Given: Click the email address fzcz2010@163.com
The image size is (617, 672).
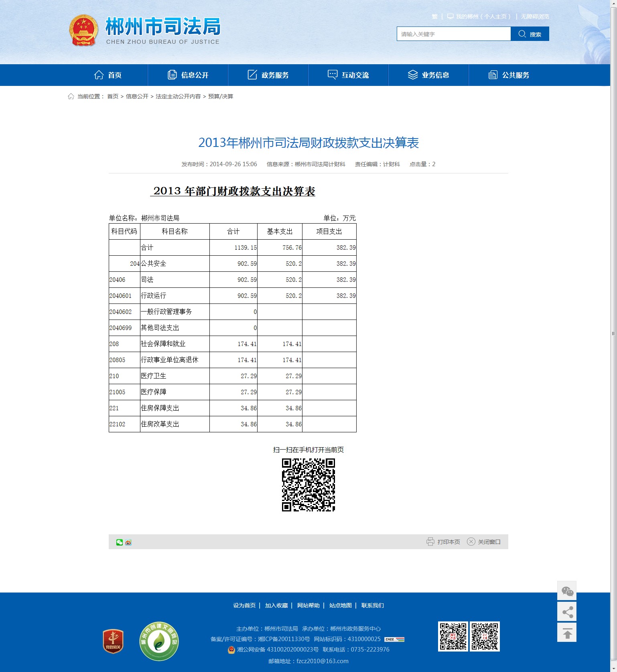Looking at the screenshot, I should click(323, 661).
